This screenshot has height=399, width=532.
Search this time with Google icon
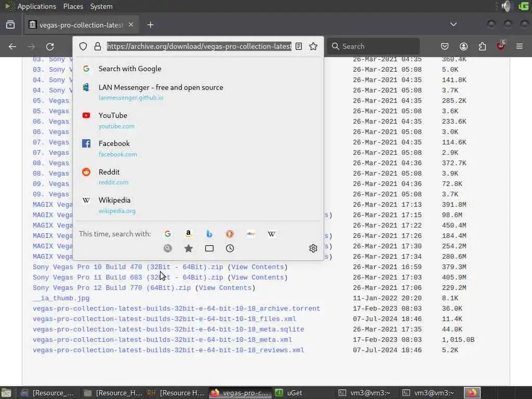[168, 234]
